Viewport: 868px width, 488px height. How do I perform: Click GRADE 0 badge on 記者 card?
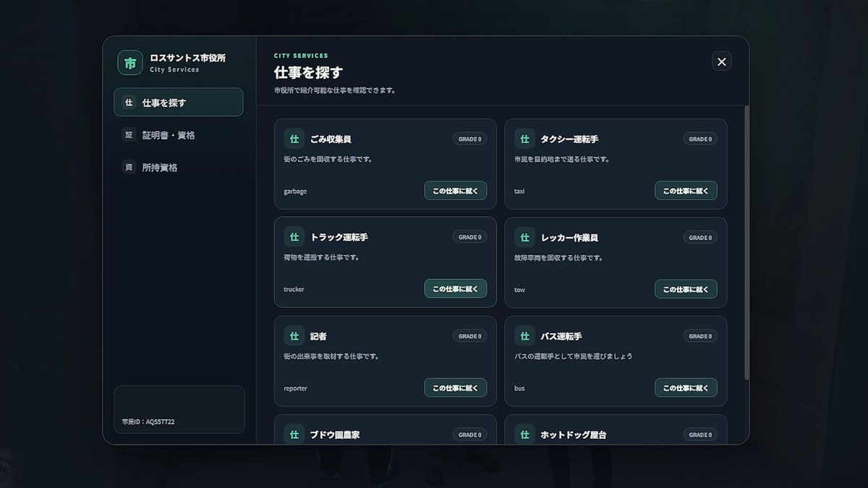469,336
